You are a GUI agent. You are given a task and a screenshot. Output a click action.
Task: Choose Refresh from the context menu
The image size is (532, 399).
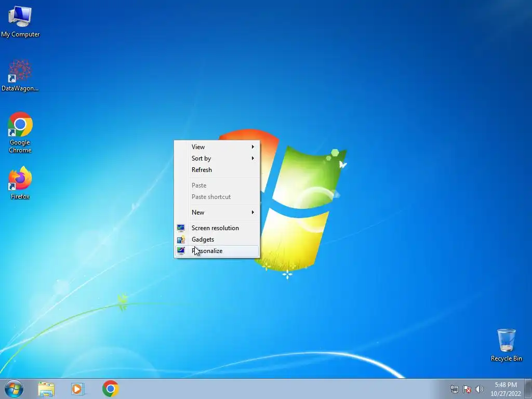coord(217,170)
